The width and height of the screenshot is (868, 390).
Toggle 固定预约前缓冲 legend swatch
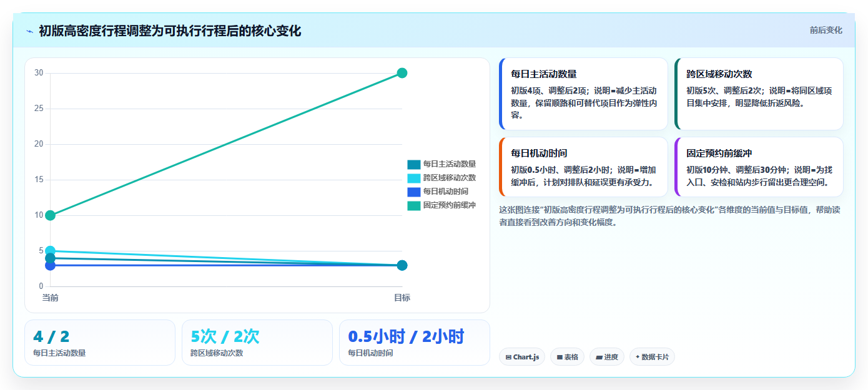click(414, 205)
